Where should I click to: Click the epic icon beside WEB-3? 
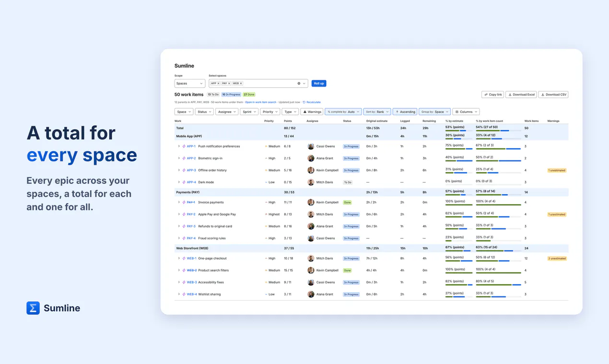pyautogui.click(x=184, y=283)
